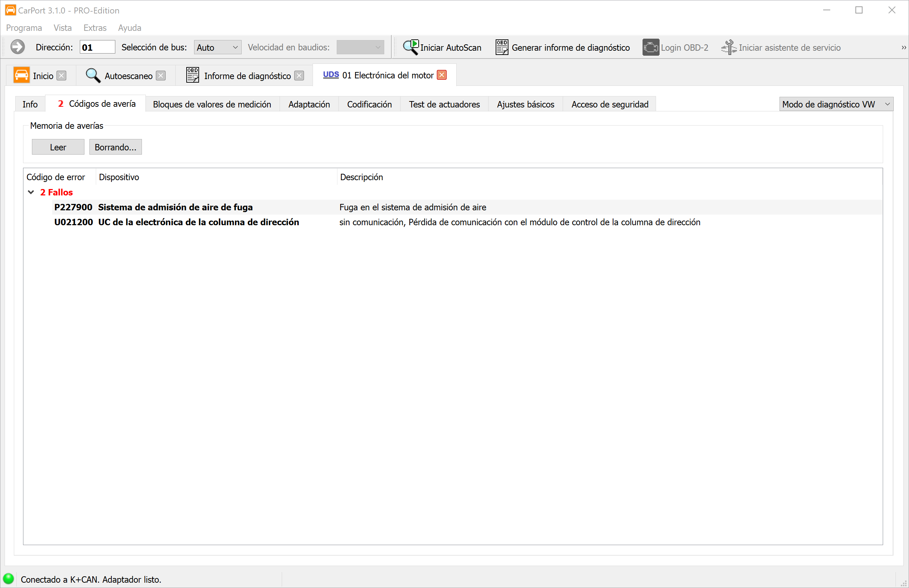
Task: Click the Borrando... button
Action: pyautogui.click(x=115, y=147)
